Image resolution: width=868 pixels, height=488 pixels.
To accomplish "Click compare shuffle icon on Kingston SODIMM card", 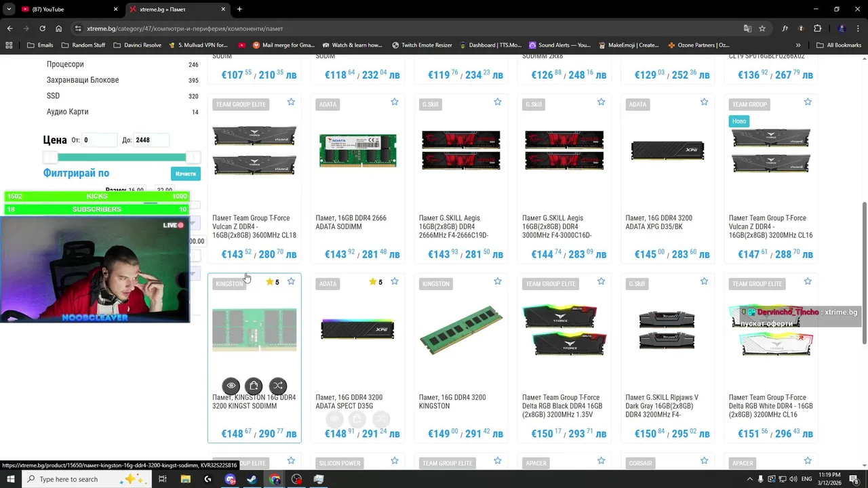I will tap(277, 386).
